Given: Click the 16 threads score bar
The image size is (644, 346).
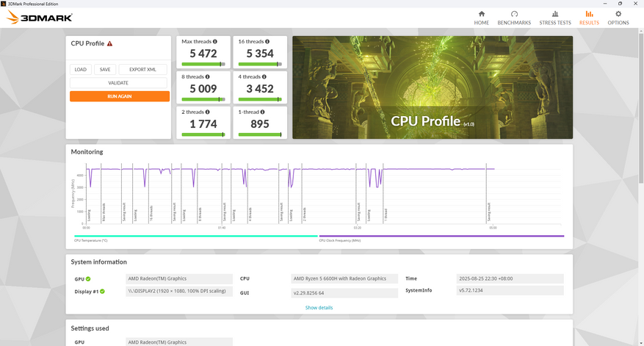Looking at the screenshot, I should tap(260, 64).
